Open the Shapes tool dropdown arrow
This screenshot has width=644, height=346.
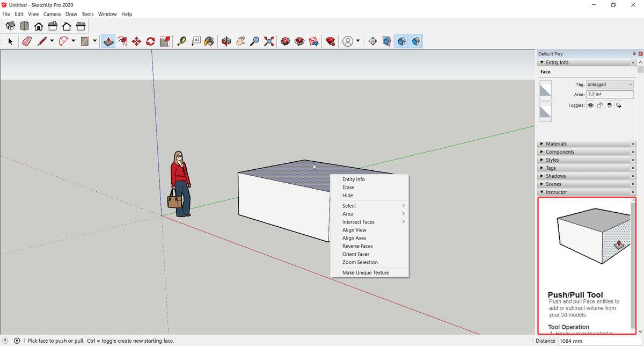pos(95,41)
